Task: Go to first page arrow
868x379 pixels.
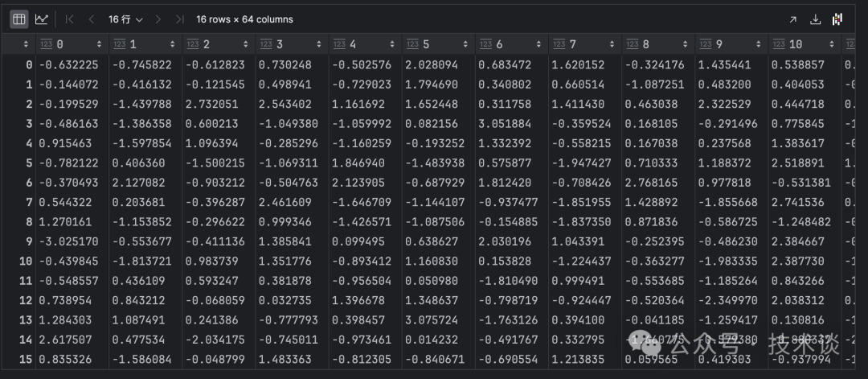Action: 69,19
